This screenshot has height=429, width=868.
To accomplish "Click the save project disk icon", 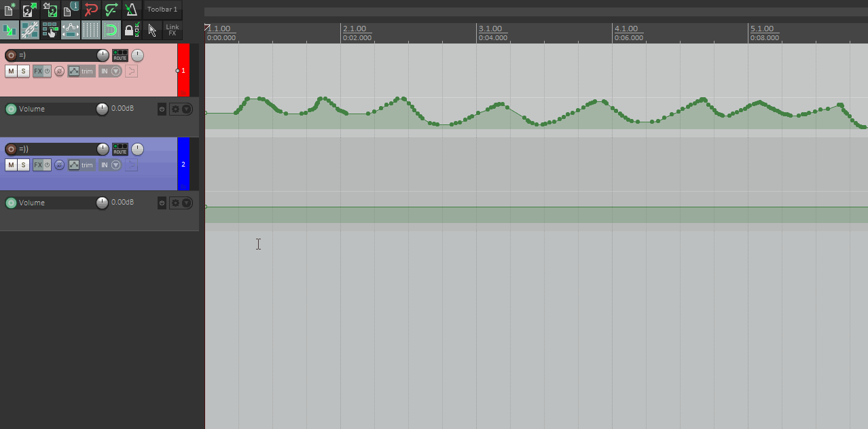I will [x=50, y=10].
